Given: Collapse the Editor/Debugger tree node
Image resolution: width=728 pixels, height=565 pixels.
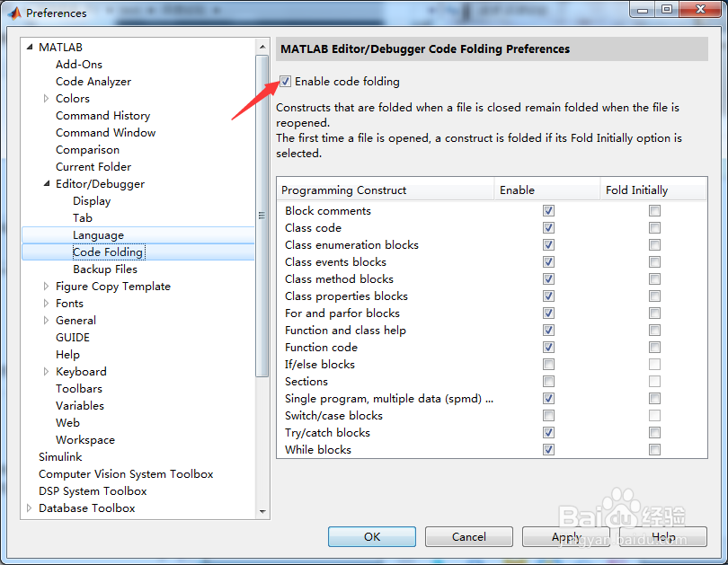Looking at the screenshot, I should [x=47, y=184].
